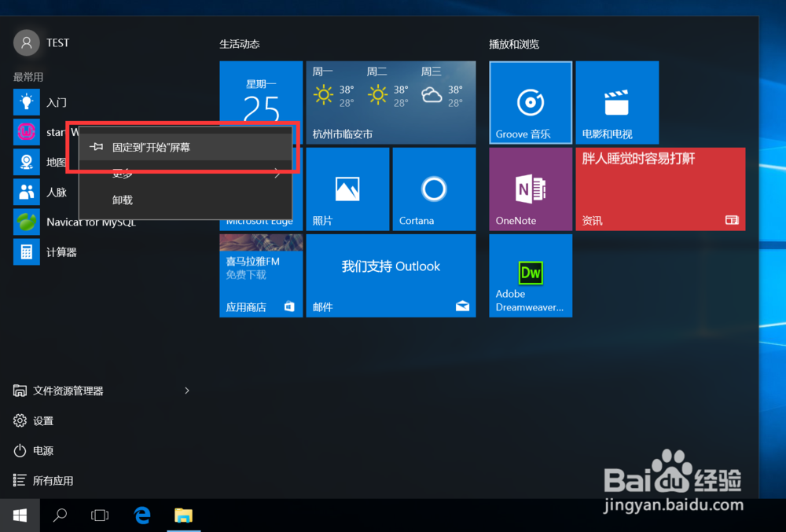Open the Task View taskbar icon

tap(100, 515)
